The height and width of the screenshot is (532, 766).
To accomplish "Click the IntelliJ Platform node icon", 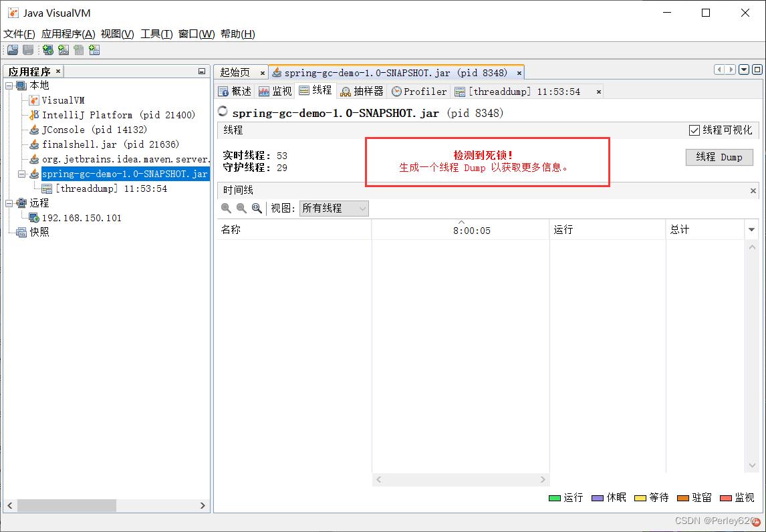I will pyautogui.click(x=33, y=115).
